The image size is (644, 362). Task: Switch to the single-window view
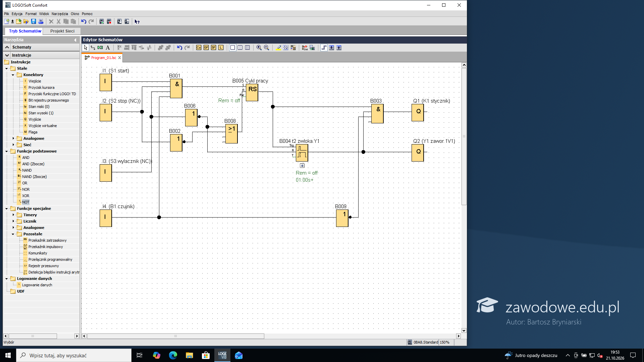(232, 48)
